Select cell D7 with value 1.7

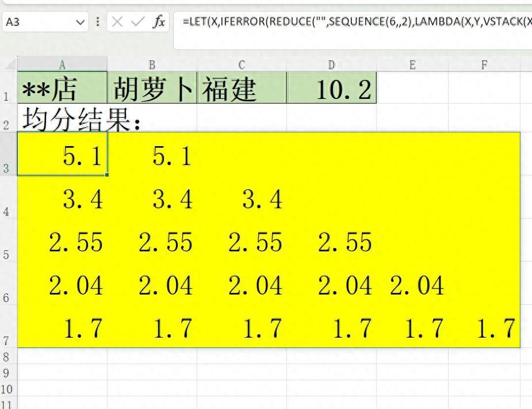click(331, 326)
